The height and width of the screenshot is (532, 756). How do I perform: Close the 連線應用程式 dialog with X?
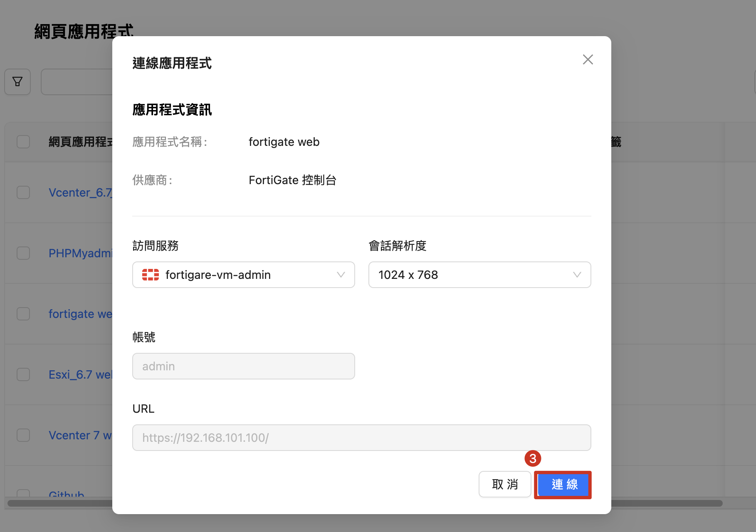pyautogui.click(x=588, y=60)
